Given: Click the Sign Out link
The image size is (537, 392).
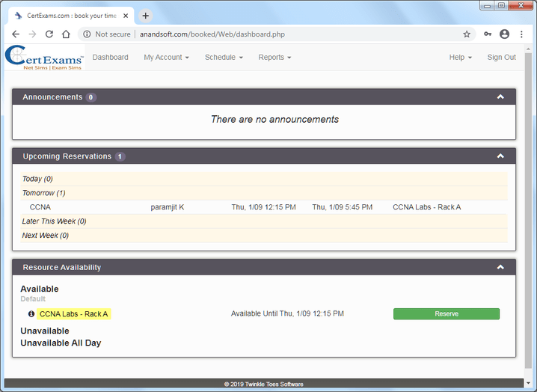Looking at the screenshot, I should [501, 57].
